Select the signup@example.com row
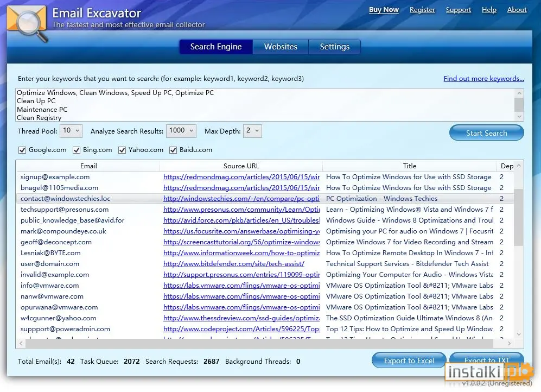 click(265, 177)
